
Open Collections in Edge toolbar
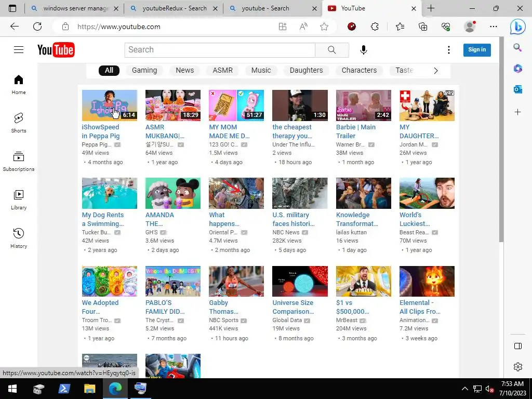(x=423, y=26)
